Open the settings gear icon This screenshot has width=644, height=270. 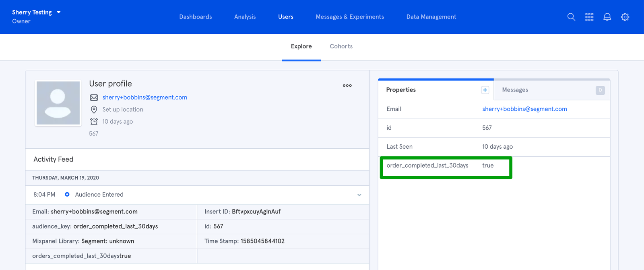coord(625,17)
